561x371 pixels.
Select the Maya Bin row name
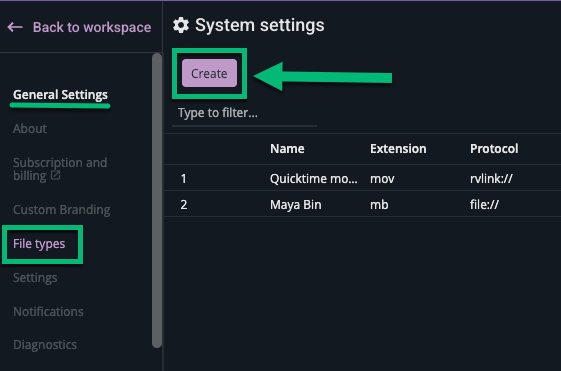pyautogui.click(x=296, y=205)
